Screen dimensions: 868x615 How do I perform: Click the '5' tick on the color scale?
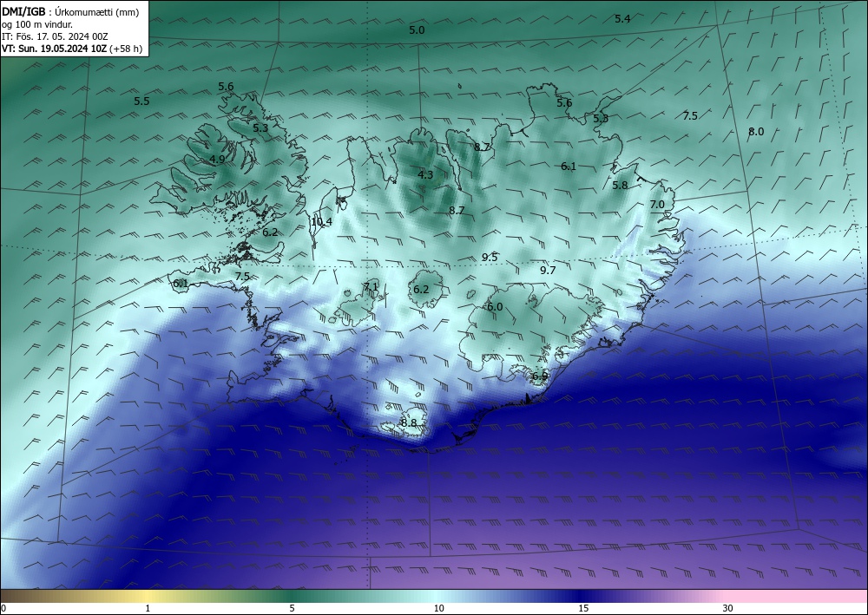click(292, 608)
